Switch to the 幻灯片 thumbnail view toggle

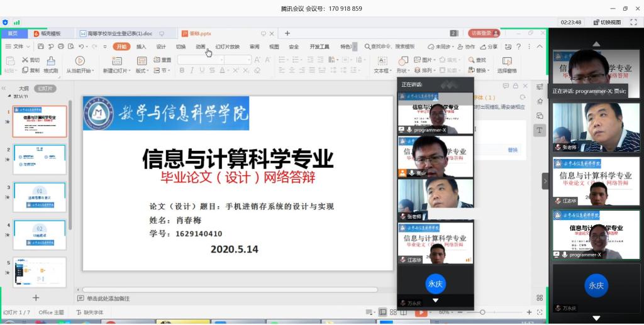(x=45, y=89)
